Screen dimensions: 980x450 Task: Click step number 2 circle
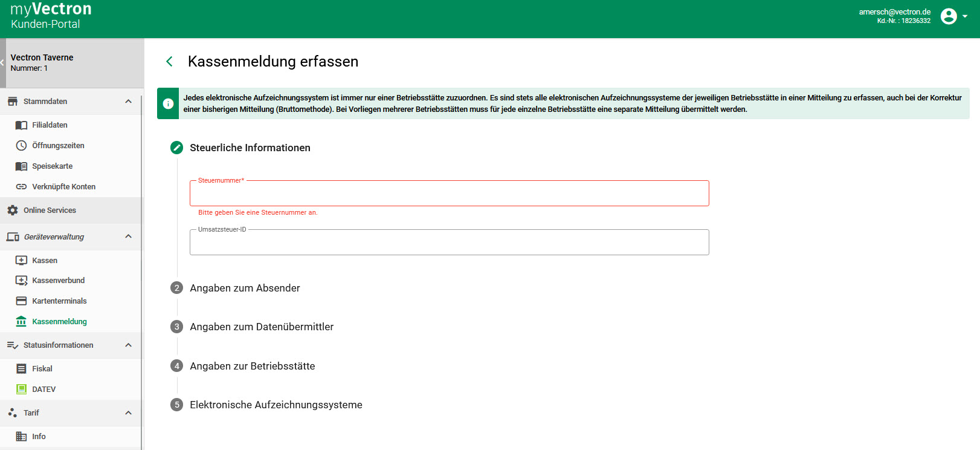click(176, 288)
